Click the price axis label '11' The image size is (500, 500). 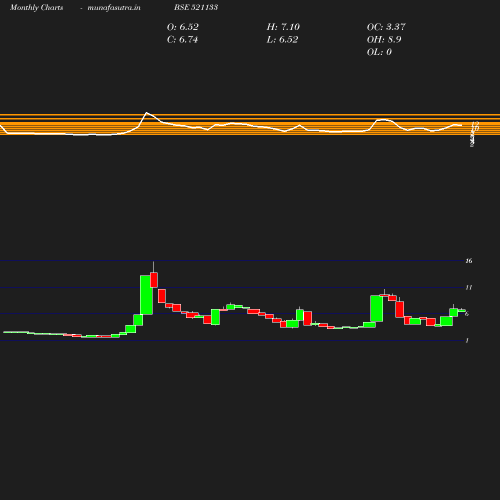(x=469, y=287)
